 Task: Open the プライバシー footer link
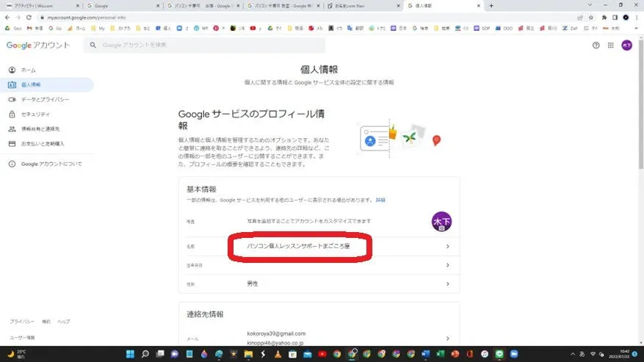tap(21, 322)
